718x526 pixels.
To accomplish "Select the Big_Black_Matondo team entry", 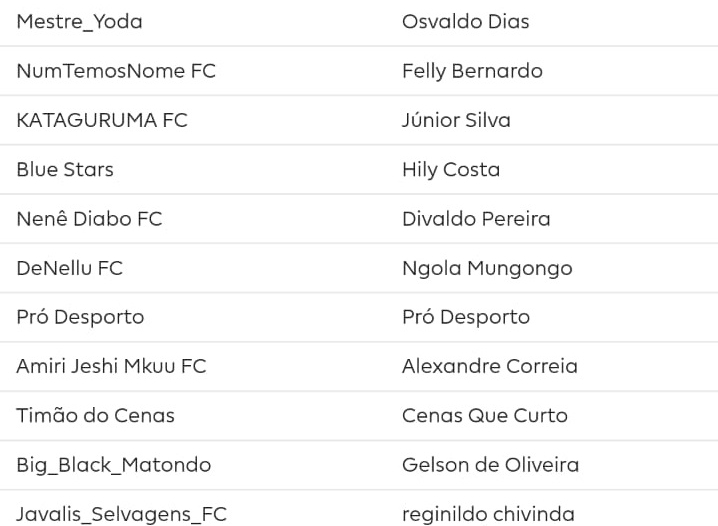I will tap(114, 465).
